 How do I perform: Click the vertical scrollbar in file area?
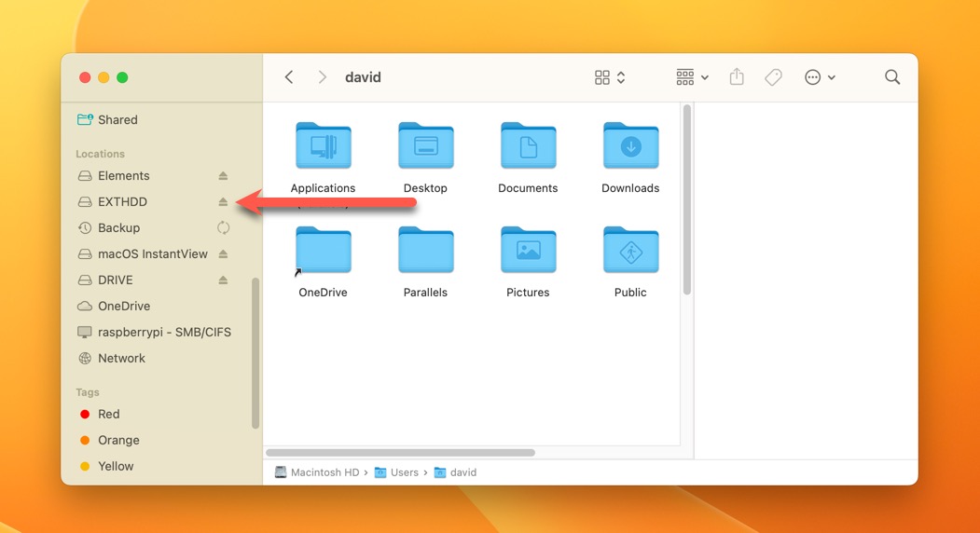point(687,199)
